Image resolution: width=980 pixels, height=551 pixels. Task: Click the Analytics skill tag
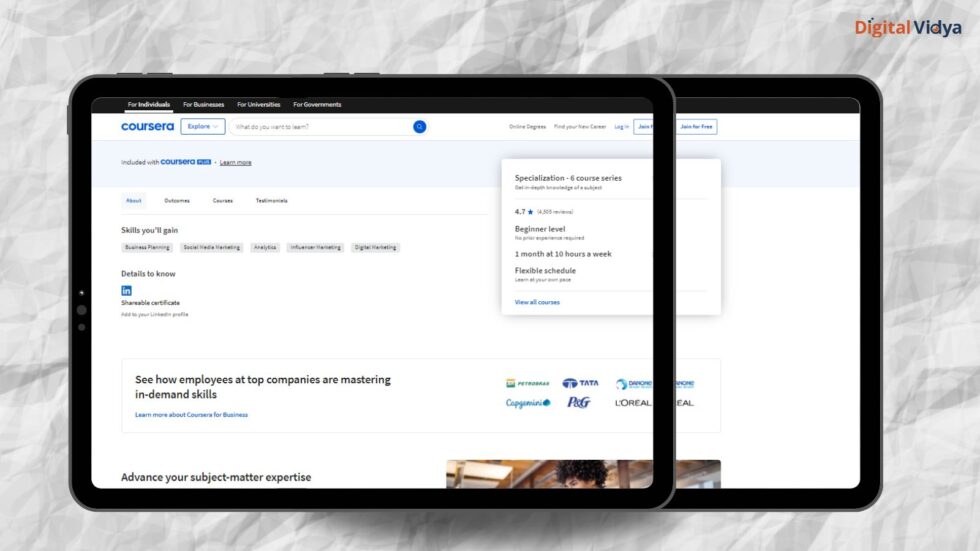pos(265,247)
